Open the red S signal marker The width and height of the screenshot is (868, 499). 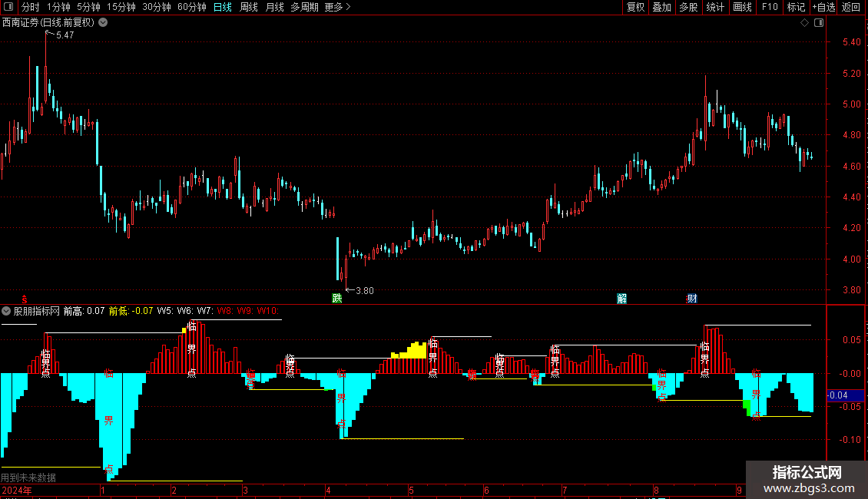[x=24, y=299]
